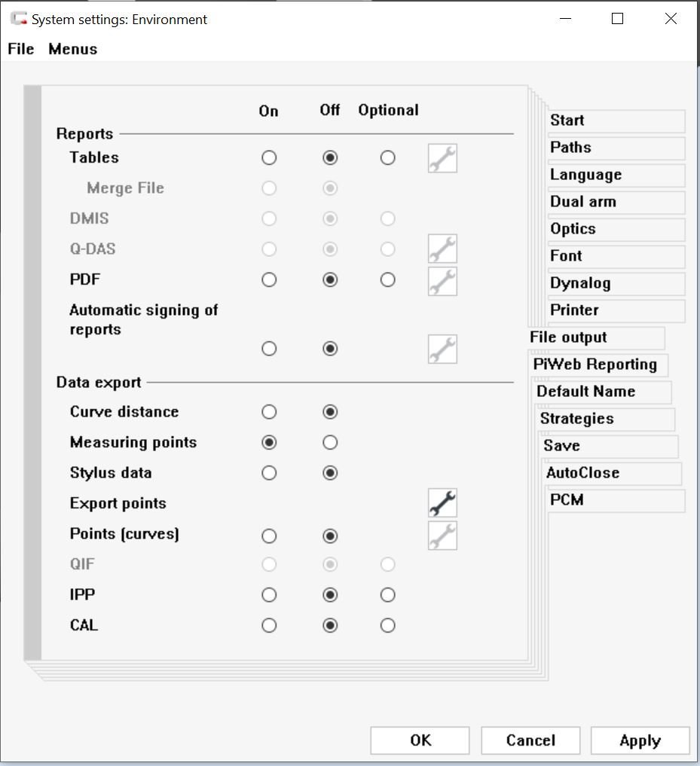Open wrench settings for Tables report
The width and height of the screenshot is (700, 766).
click(x=442, y=158)
